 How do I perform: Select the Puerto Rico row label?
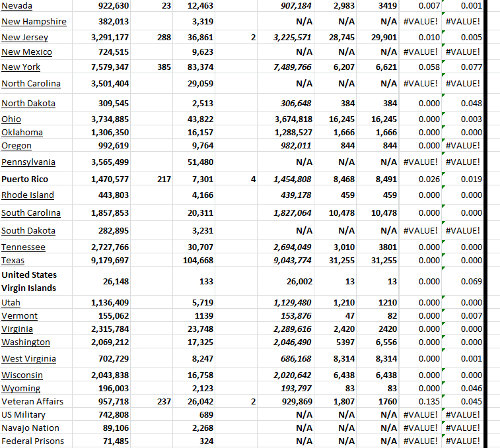tap(24, 179)
